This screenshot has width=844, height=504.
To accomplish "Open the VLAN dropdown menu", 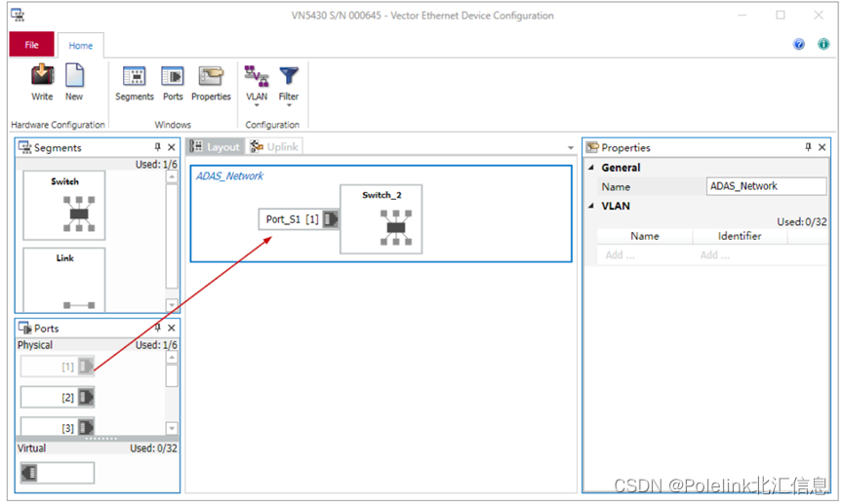I will click(257, 84).
